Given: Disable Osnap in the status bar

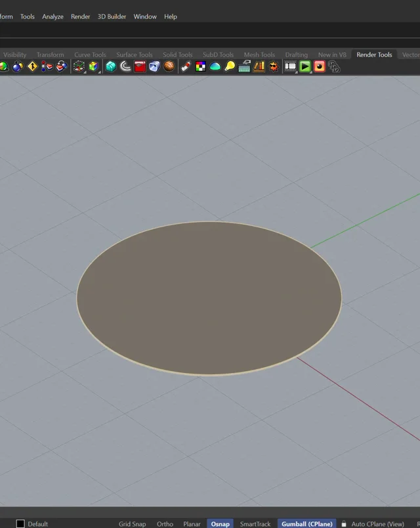Looking at the screenshot, I should pos(220,523).
